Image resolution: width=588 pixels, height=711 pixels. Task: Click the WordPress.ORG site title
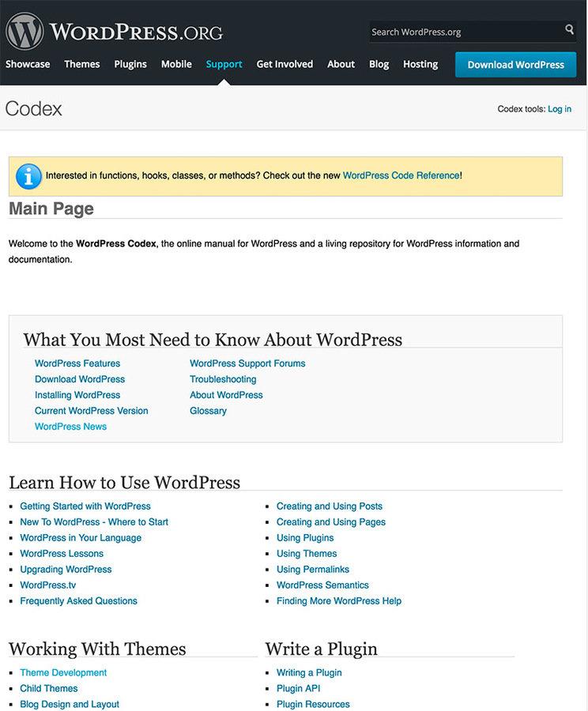[x=136, y=32]
